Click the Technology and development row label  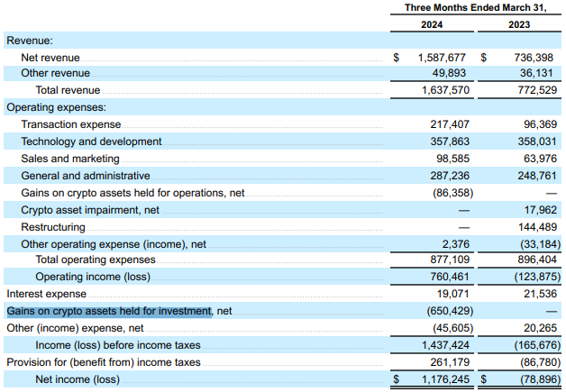tap(91, 141)
